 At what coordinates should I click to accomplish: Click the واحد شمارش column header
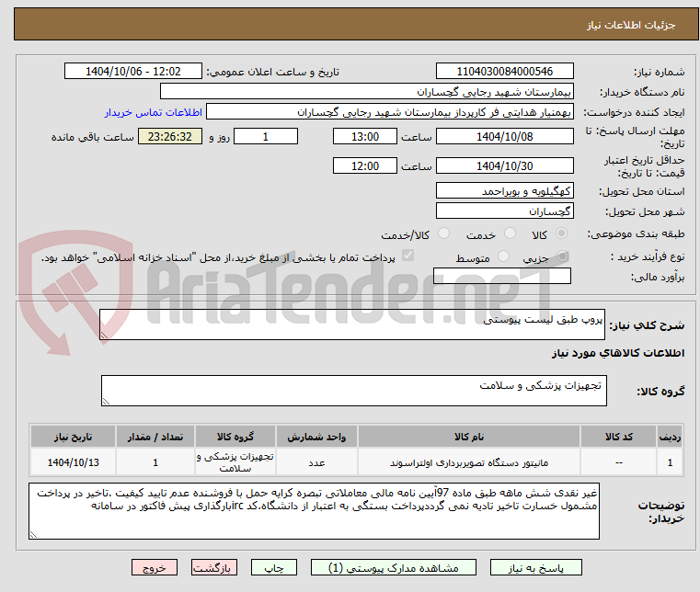316,437
